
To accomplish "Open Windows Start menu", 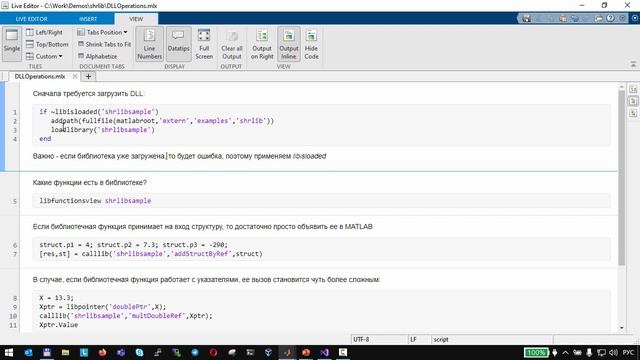I will 9,353.
